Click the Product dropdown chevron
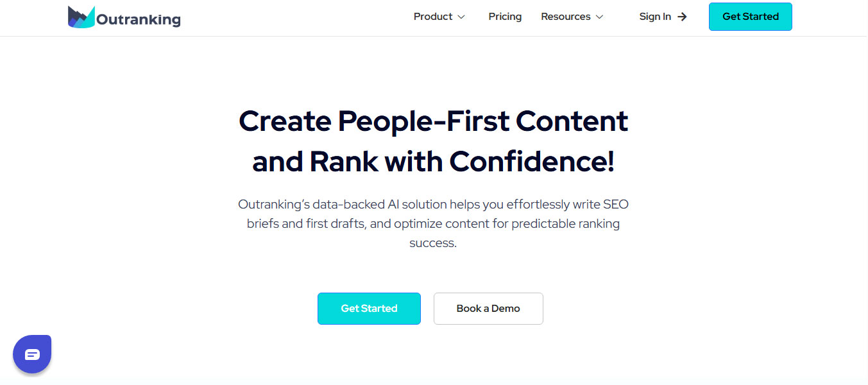This screenshot has height=385, width=868. tap(461, 17)
